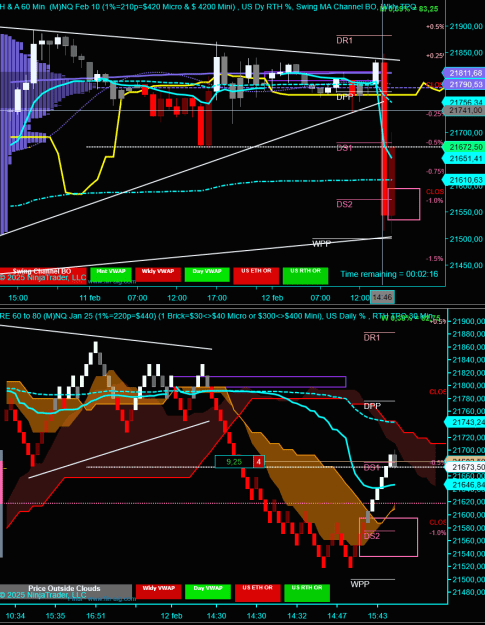The width and height of the screenshot is (485, 625).
Task: Select the US RTH OR box in bottom chart
Action: point(307,593)
